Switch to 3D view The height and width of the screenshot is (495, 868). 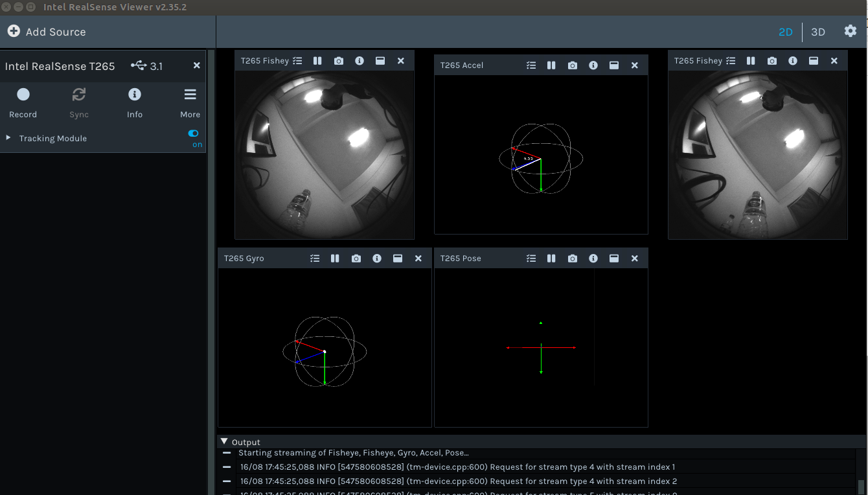(x=818, y=32)
